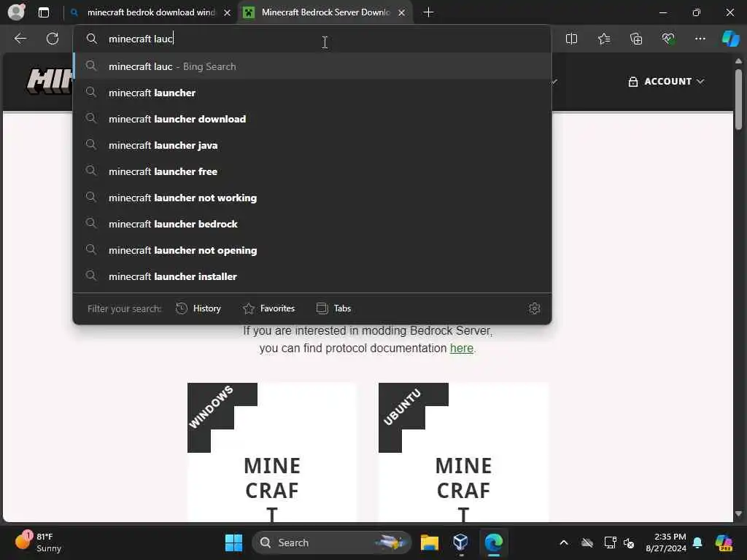747x560 pixels.
Task: Select 'minecraft launcher not working' suggestion
Action: [x=312, y=198]
